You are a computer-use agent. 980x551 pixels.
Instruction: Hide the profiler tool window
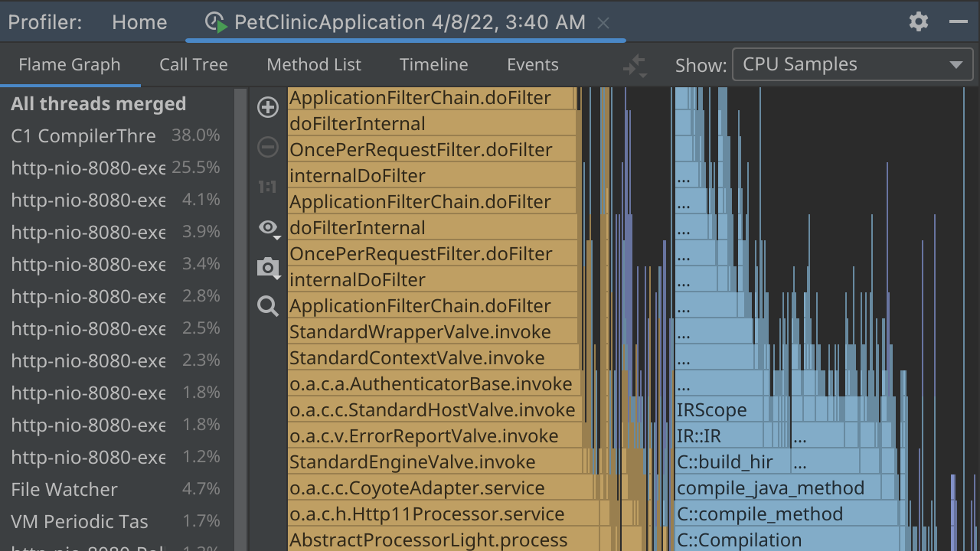[x=959, y=21]
